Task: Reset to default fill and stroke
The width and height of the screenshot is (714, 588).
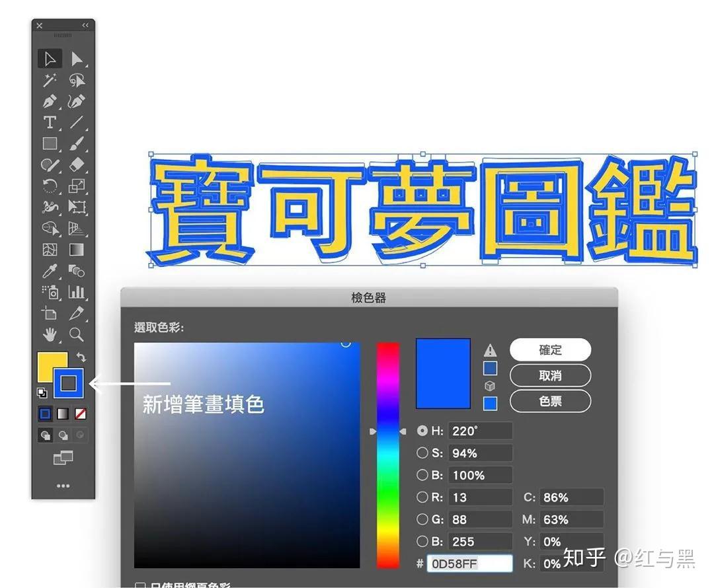Action: 42,392
